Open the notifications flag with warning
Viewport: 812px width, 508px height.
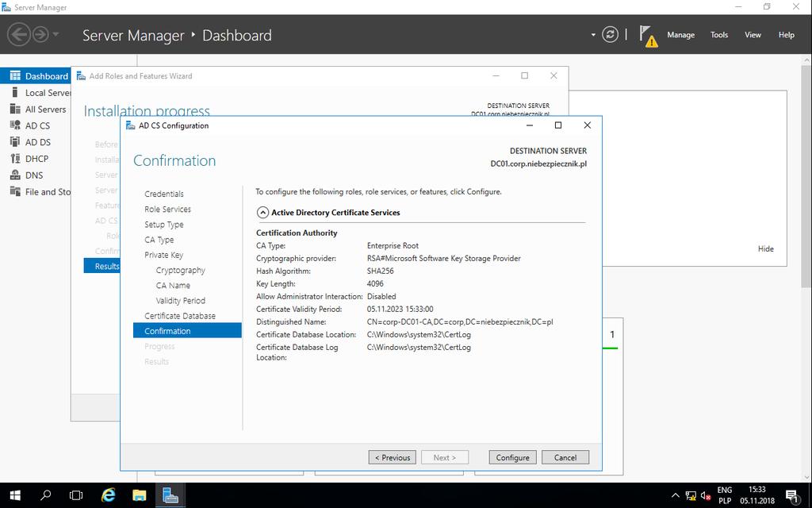(648, 36)
